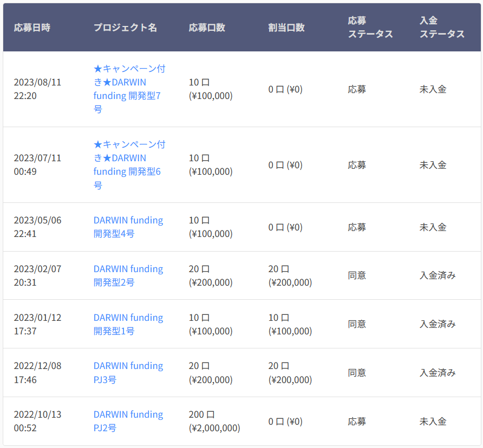Select date cell 2023/02/07 20:31

pyautogui.click(x=37, y=275)
